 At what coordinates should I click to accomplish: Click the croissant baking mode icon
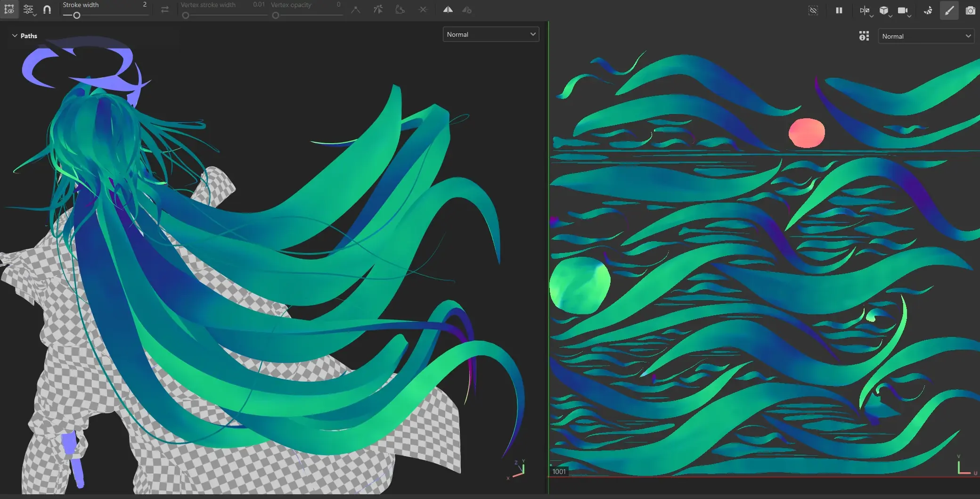coord(928,10)
